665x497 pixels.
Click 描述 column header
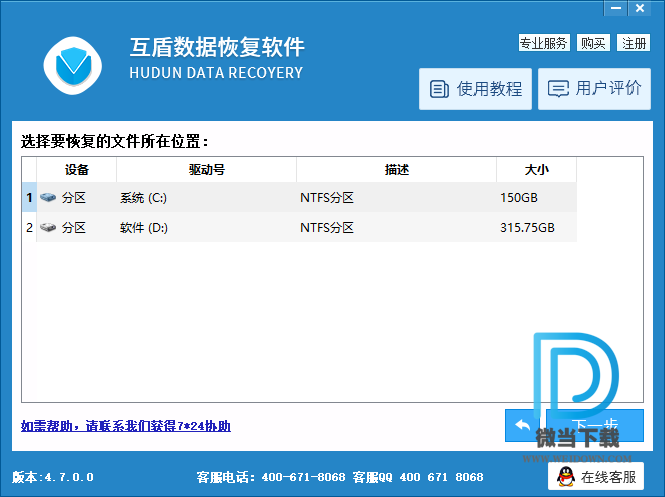coord(397,170)
